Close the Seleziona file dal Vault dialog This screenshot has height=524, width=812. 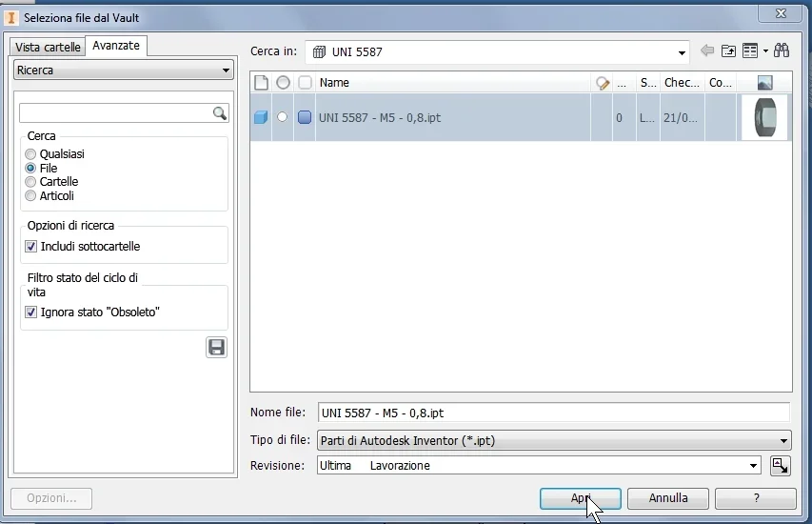pos(781,13)
